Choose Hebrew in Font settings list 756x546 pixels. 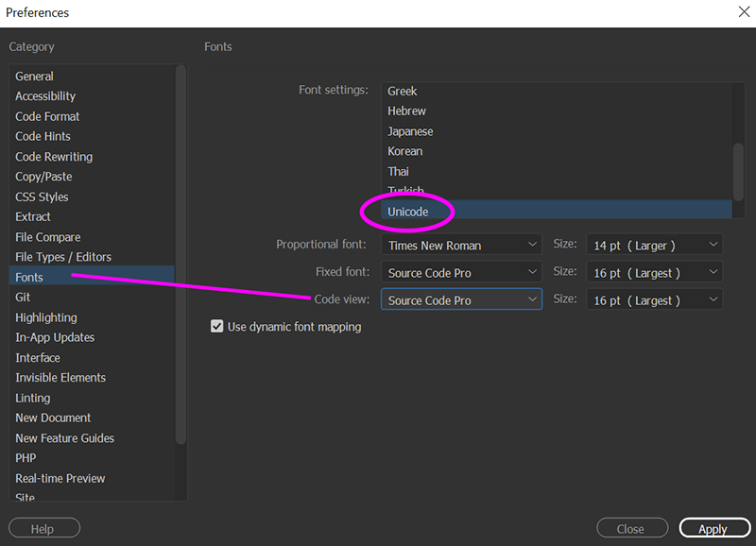(x=557, y=111)
